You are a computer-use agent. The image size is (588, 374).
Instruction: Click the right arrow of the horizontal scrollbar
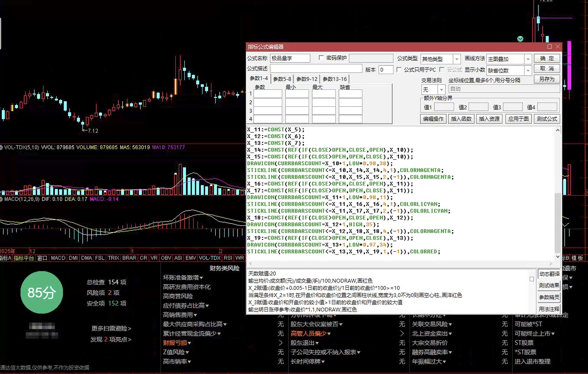tap(551, 264)
